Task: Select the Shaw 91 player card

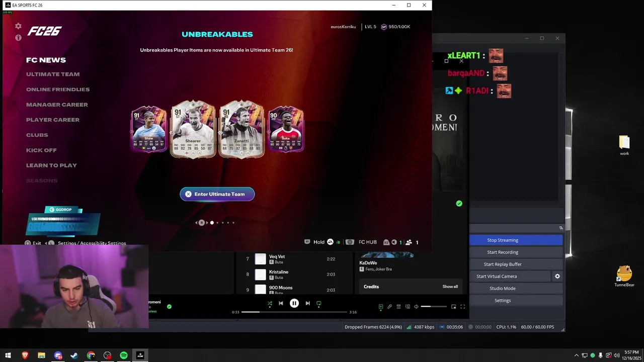Action: point(148,129)
